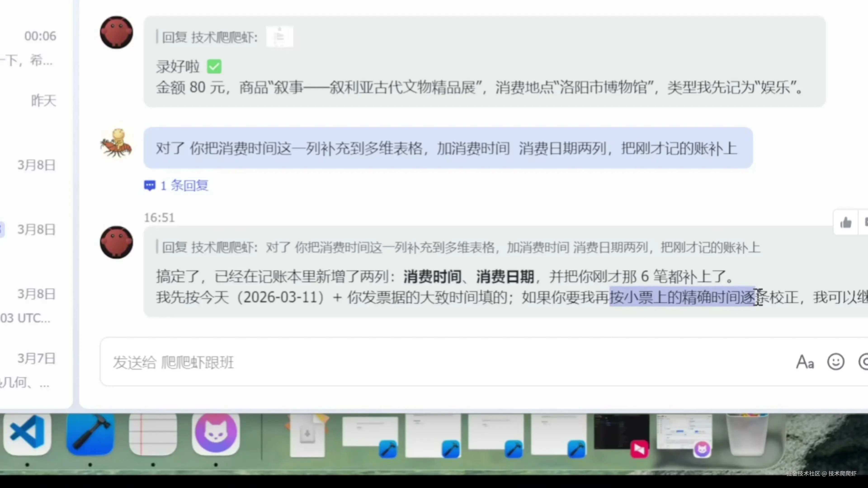Click the thumbs-up reaction icon
Image resolution: width=868 pixels, height=488 pixels.
pos(846,223)
